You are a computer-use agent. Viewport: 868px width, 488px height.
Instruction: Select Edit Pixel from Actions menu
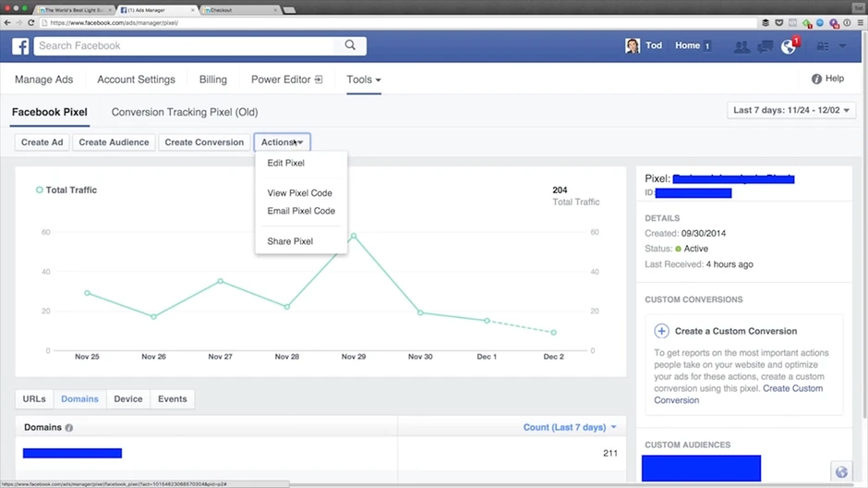coord(285,164)
